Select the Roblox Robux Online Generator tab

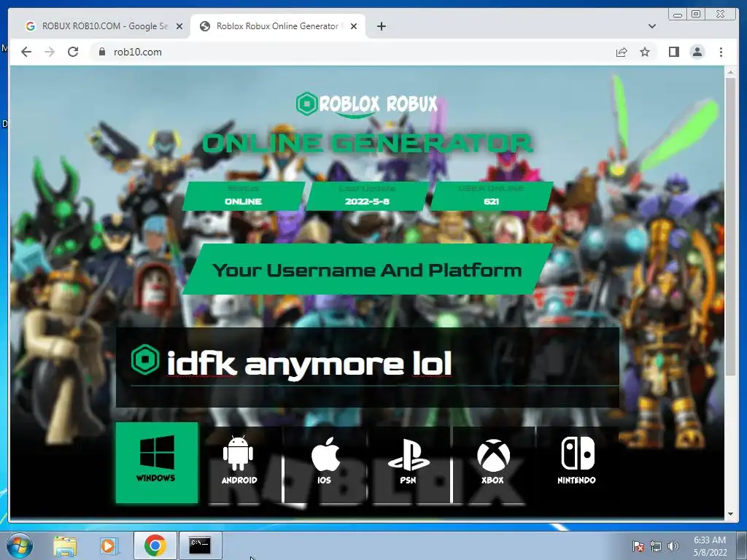(277, 26)
